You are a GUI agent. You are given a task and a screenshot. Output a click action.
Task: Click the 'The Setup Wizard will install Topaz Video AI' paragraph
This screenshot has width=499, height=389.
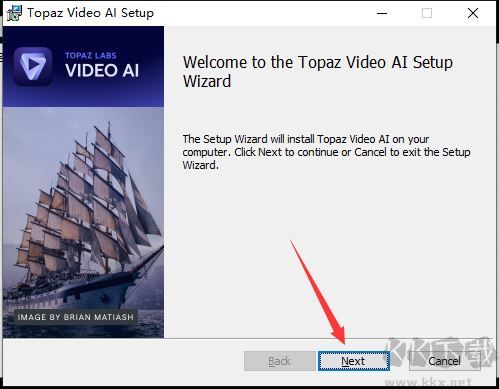tap(327, 152)
